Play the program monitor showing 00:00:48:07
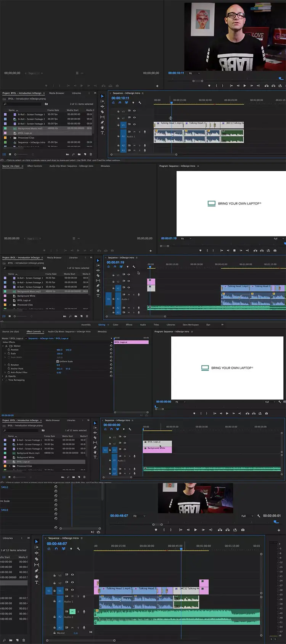This screenshot has width=286, height=644. (196, 530)
